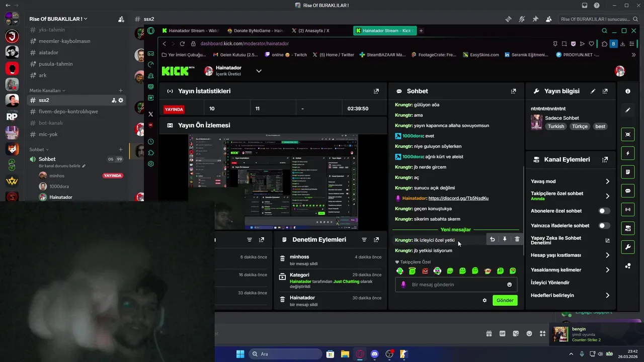
Task: Open SteamBAZAAR bookmark
Action: click(382, 55)
